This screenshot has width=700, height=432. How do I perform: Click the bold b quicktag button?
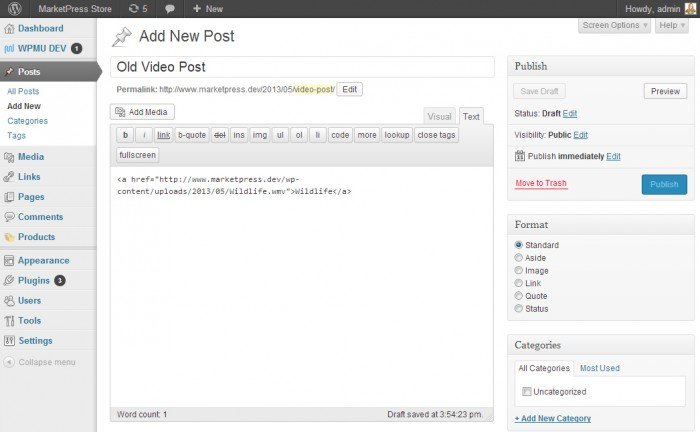click(x=125, y=135)
